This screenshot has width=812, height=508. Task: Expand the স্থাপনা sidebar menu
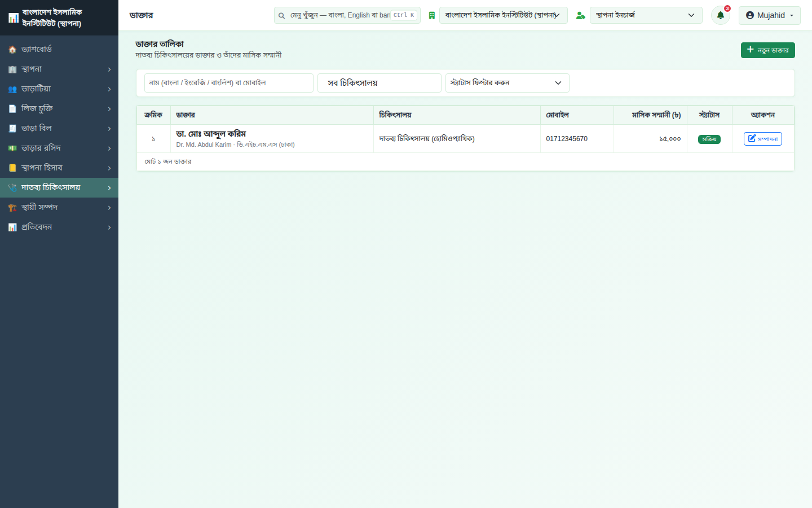[59, 69]
